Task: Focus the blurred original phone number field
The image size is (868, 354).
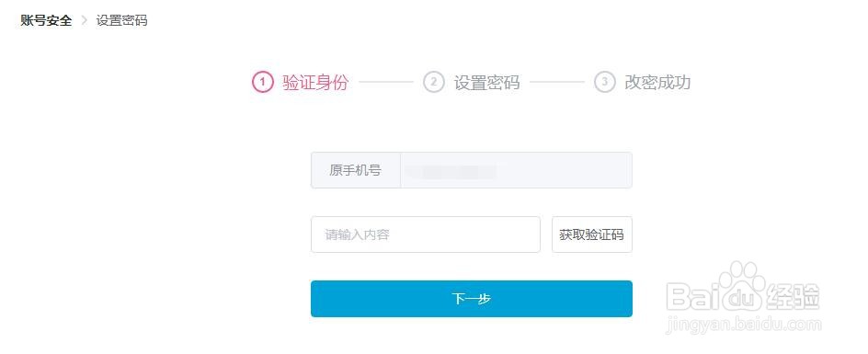Action: [516, 170]
